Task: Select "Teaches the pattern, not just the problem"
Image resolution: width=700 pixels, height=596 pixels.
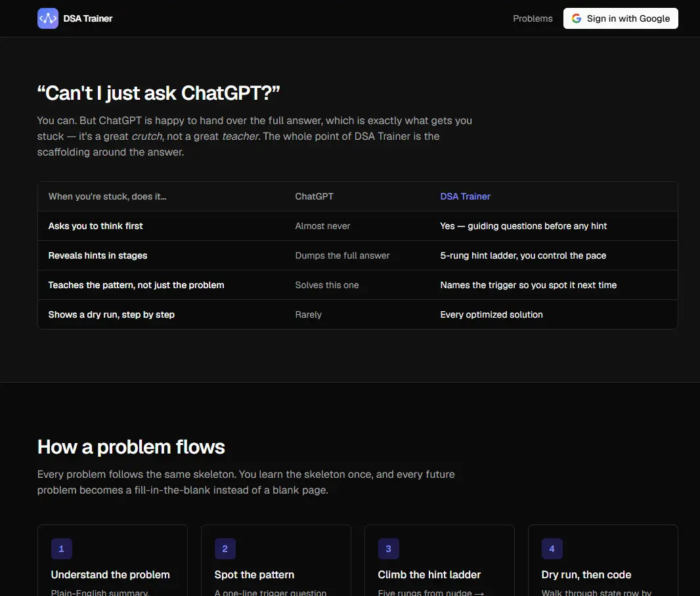Action: (136, 285)
